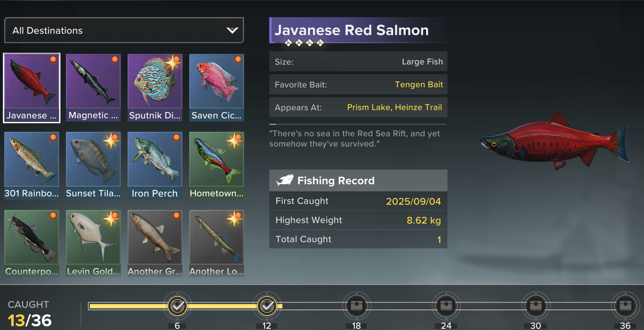Click the Prism Lake, Heinze Trail link

coord(394,107)
